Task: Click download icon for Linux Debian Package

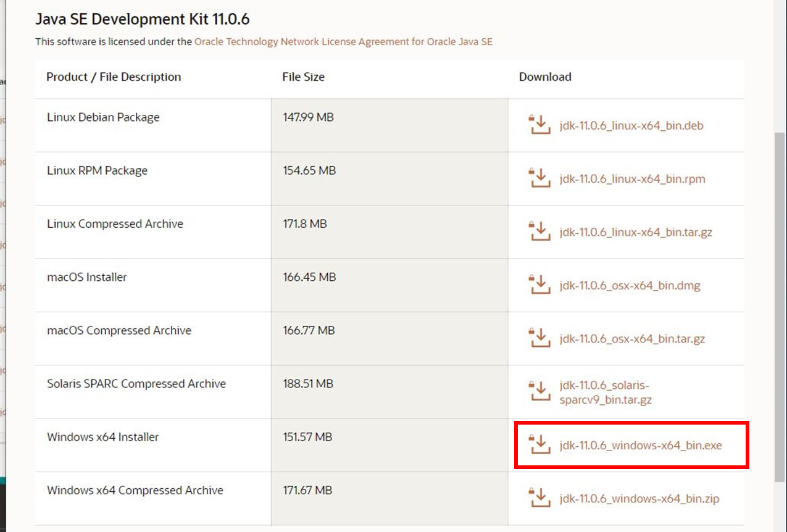Action: (539, 125)
